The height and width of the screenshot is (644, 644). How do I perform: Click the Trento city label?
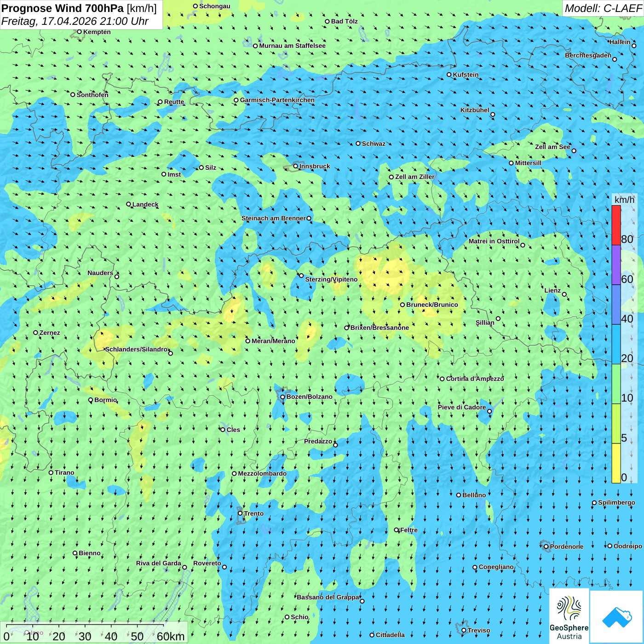coord(254,513)
